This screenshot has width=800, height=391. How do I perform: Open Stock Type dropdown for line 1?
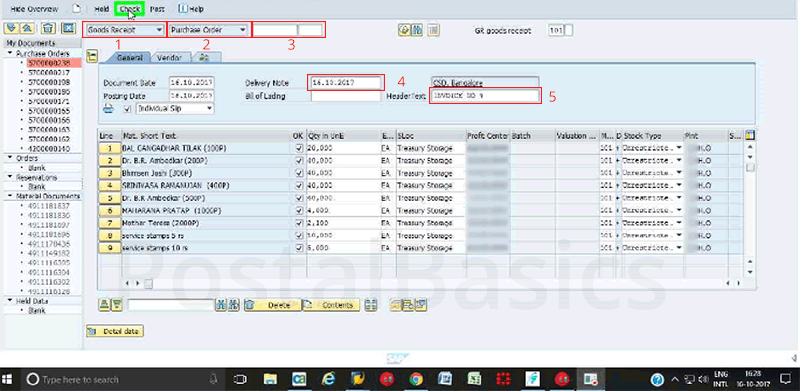[x=679, y=148]
